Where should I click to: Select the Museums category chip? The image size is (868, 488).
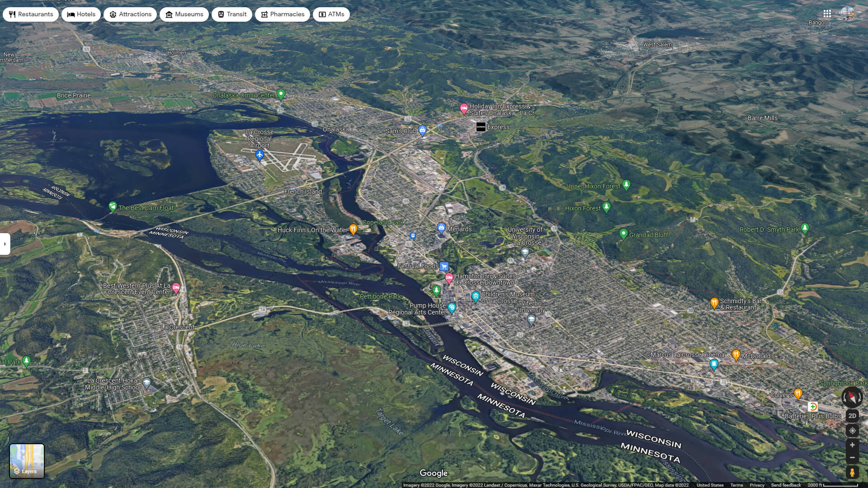[184, 14]
